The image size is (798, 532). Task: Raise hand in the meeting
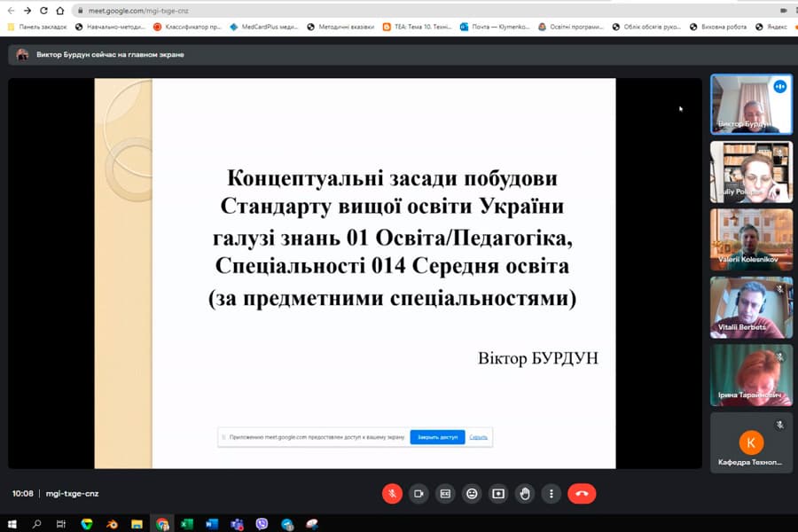click(x=525, y=493)
